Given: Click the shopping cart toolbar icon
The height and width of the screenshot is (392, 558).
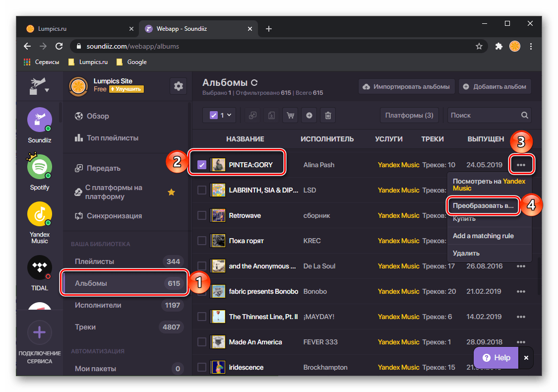Looking at the screenshot, I should [x=290, y=115].
